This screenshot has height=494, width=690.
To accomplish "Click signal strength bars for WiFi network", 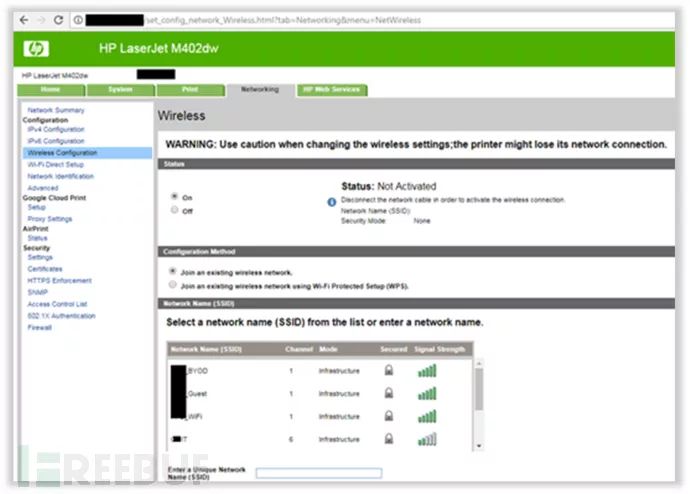I will tap(427, 416).
